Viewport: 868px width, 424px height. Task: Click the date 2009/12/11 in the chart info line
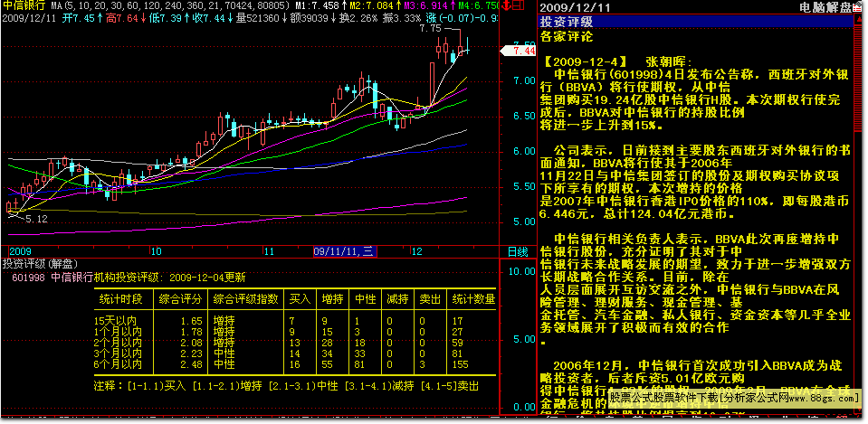28,18
